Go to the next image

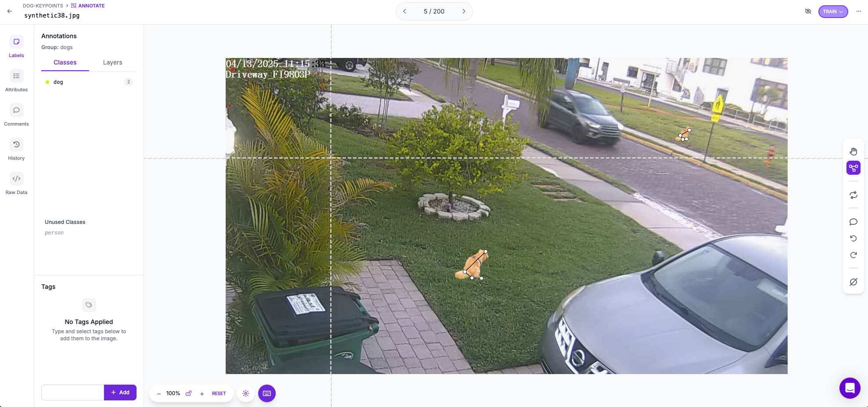tap(464, 11)
